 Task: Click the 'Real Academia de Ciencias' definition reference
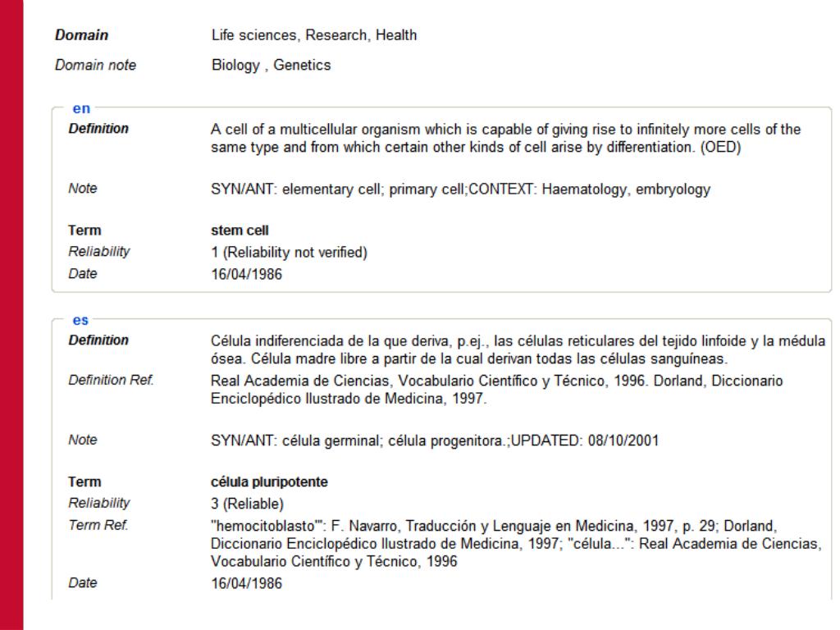[x=496, y=390]
